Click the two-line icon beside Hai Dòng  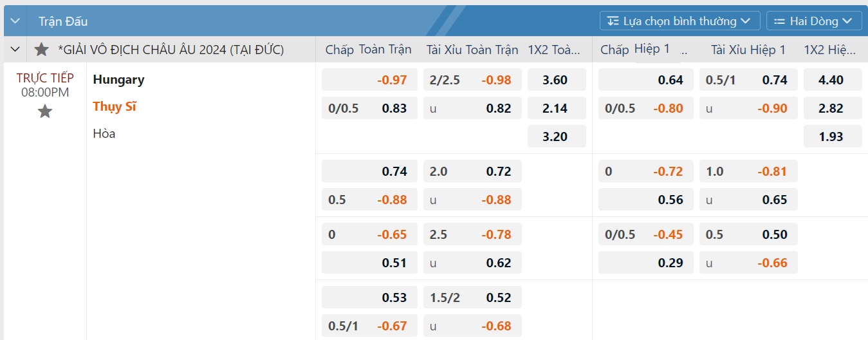(x=779, y=21)
